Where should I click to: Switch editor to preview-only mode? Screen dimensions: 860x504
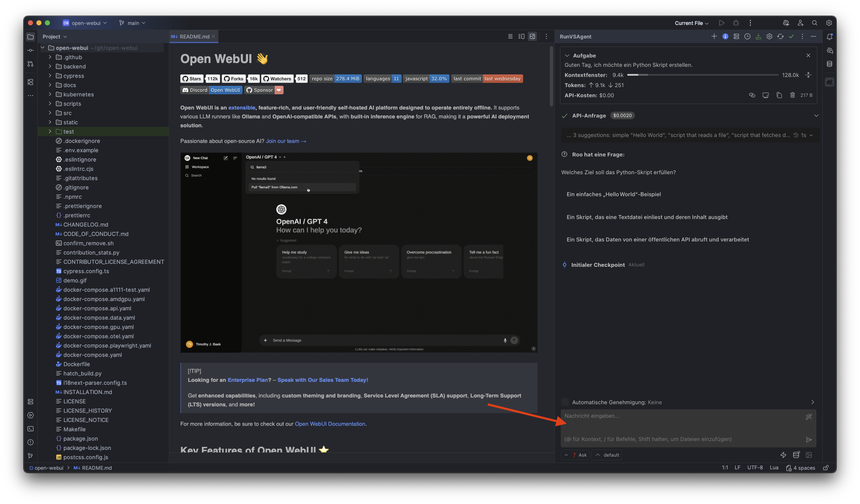click(532, 36)
